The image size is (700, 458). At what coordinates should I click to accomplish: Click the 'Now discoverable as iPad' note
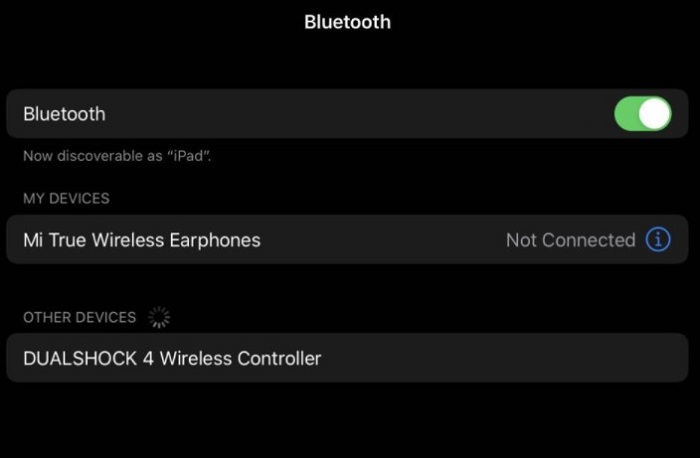pos(117,156)
